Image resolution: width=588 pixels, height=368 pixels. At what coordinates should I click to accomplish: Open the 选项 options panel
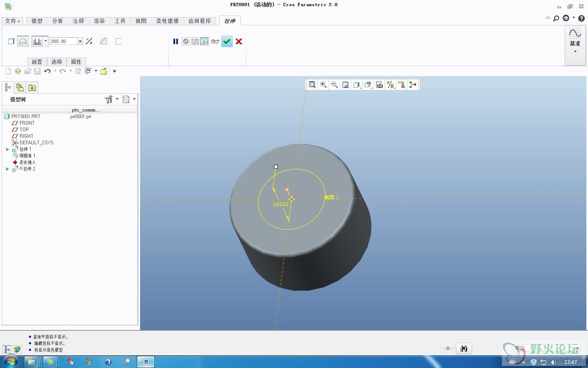(56, 62)
